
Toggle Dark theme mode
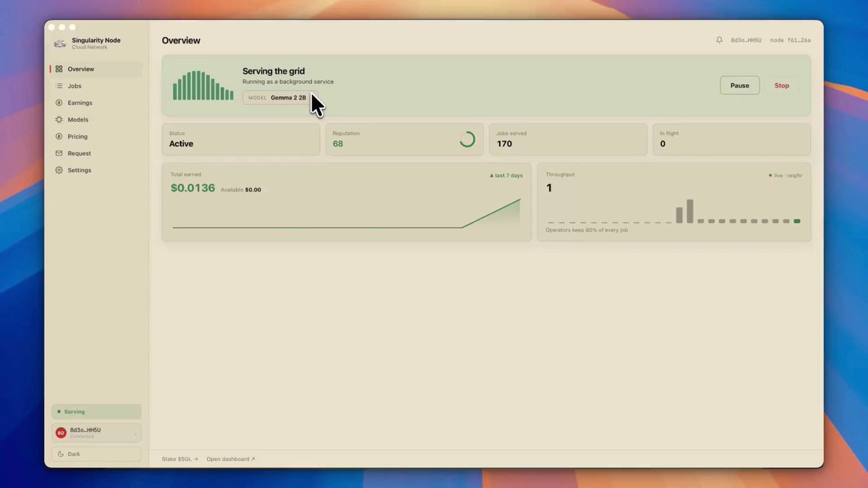(x=96, y=454)
